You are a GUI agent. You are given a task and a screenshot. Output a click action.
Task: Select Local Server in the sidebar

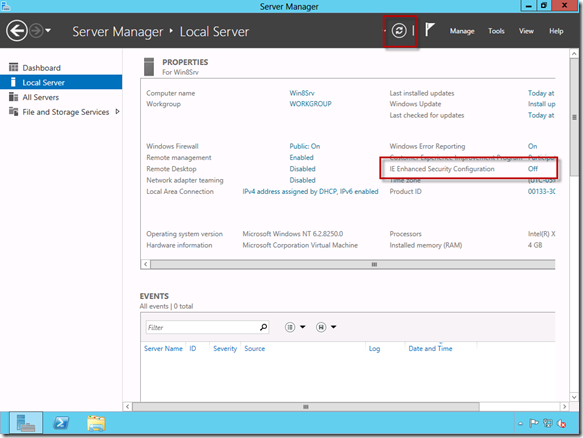(61, 82)
